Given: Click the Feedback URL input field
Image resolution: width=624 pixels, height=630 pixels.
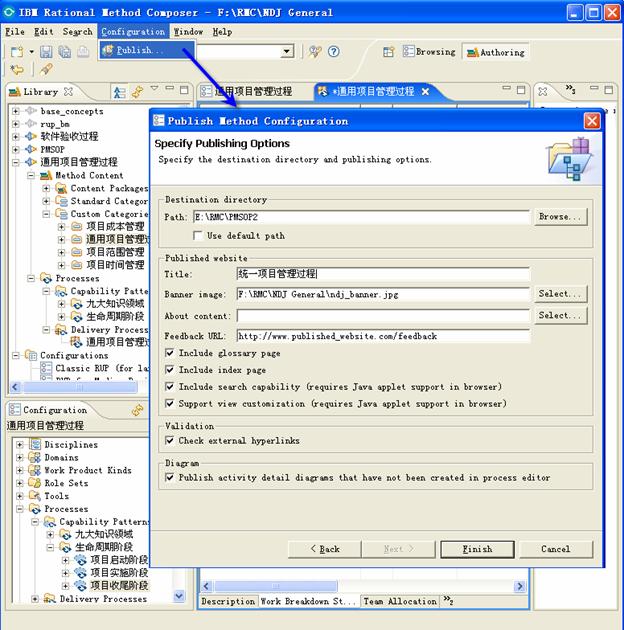Looking at the screenshot, I should tap(383, 336).
